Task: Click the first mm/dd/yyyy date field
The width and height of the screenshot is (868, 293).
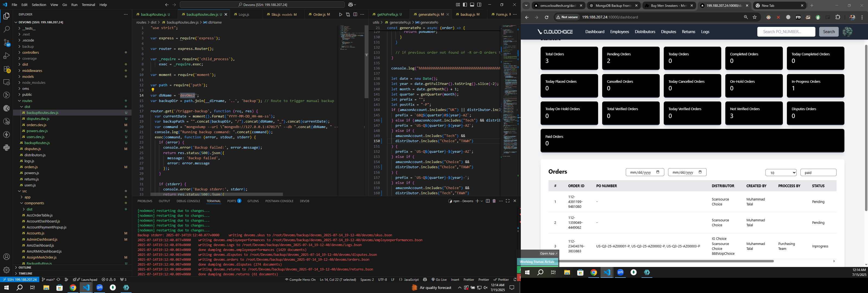Action: click(644, 172)
